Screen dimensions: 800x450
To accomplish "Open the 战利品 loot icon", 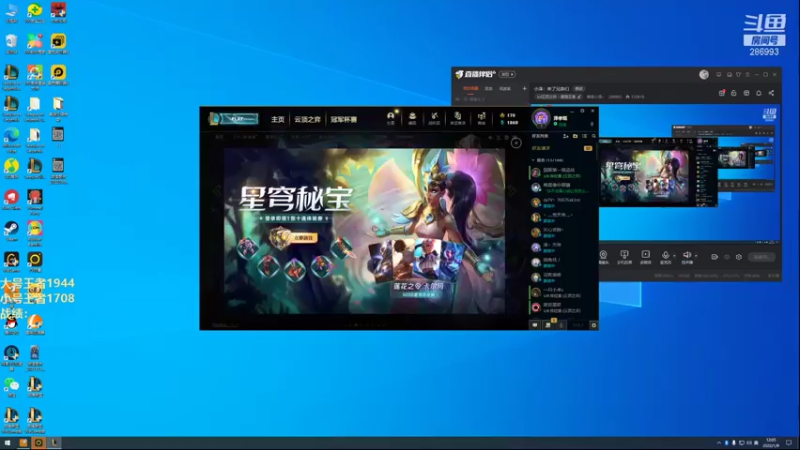I will 434,118.
